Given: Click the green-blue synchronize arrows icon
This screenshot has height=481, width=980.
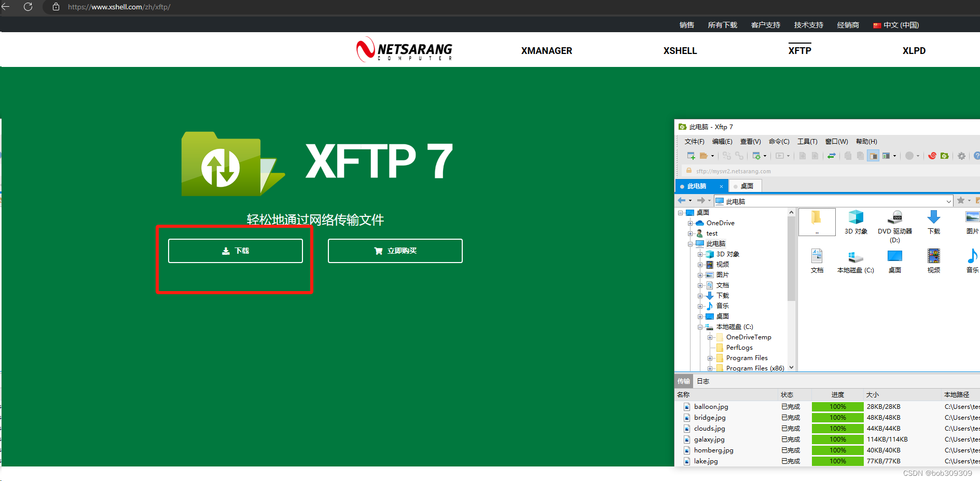Looking at the screenshot, I should pyautogui.click(x=832, y=156).
